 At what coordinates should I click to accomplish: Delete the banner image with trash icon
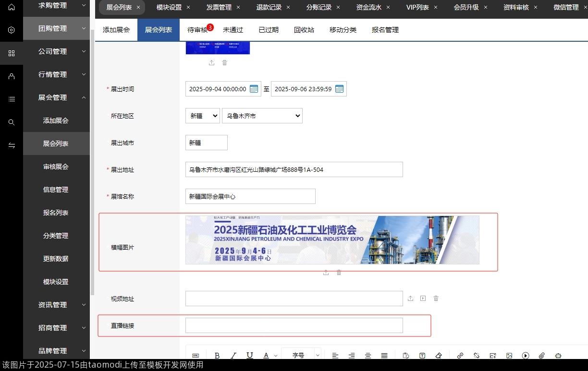pos(339,273)
